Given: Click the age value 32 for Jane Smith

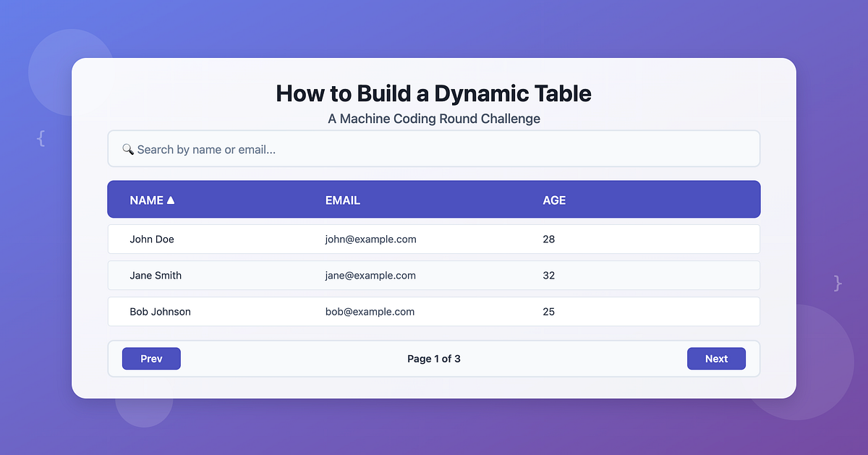Looking at the screenshot, I should tap(549, 276).
